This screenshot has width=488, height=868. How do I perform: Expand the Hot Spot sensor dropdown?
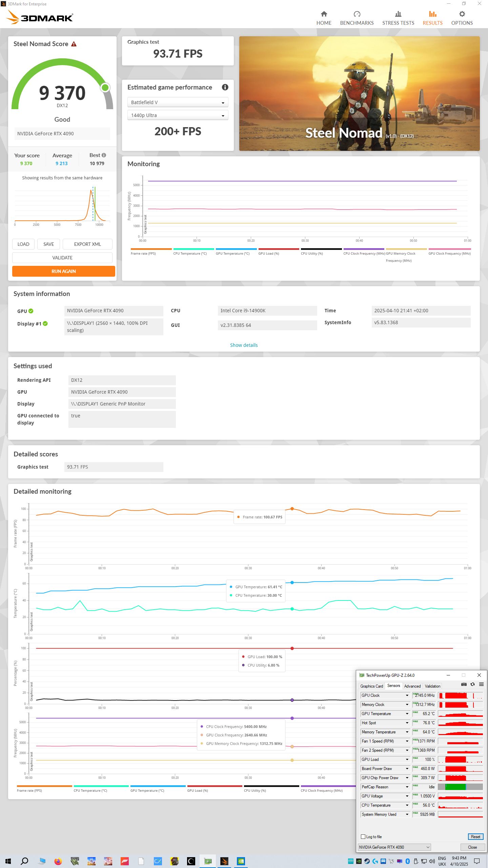[x=407, y=723]
